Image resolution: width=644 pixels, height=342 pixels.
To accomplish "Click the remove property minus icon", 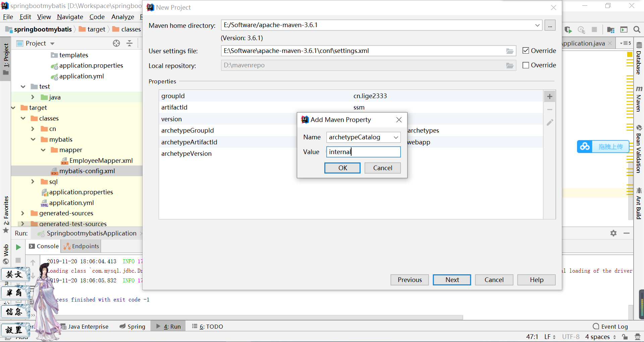I will click(549, 110).
